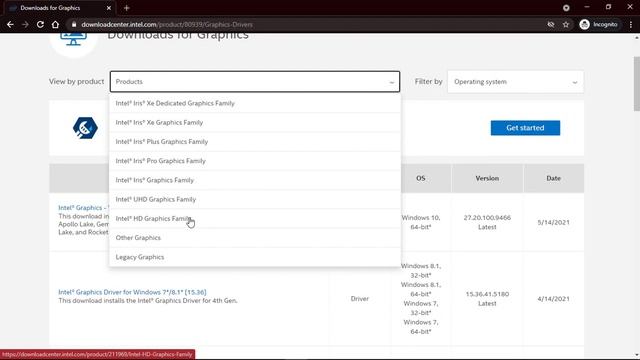Pick Intel UHD Graphics Family
Image resolution: width=640 pixels, height=360 pixels.
click(255, 199)
